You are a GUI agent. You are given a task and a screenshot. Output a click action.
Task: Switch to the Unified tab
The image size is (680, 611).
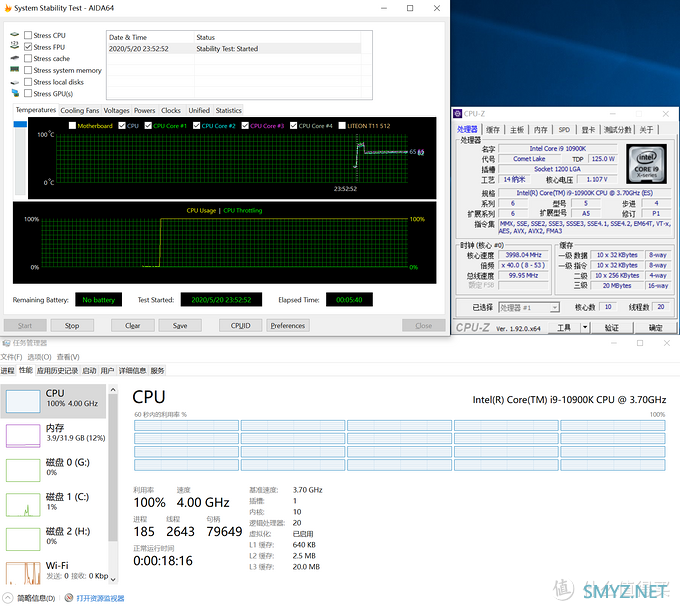pyautogui.click(x=199, y=111)
